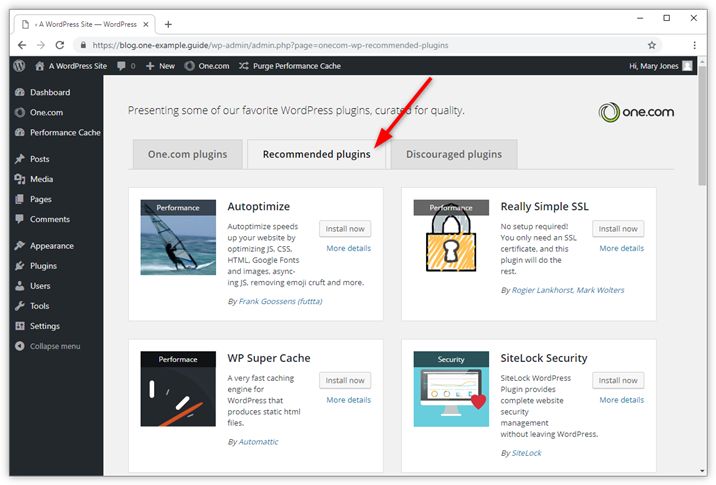Open the Mary Jones user avatar

pyautogui.click(x=687, y=66)
